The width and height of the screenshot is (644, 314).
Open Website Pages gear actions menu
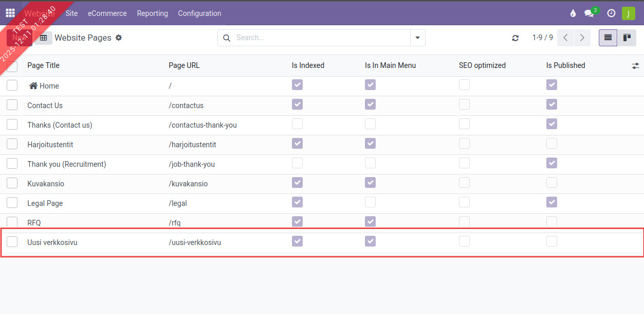pyautogui.click(x=119, y=38)
